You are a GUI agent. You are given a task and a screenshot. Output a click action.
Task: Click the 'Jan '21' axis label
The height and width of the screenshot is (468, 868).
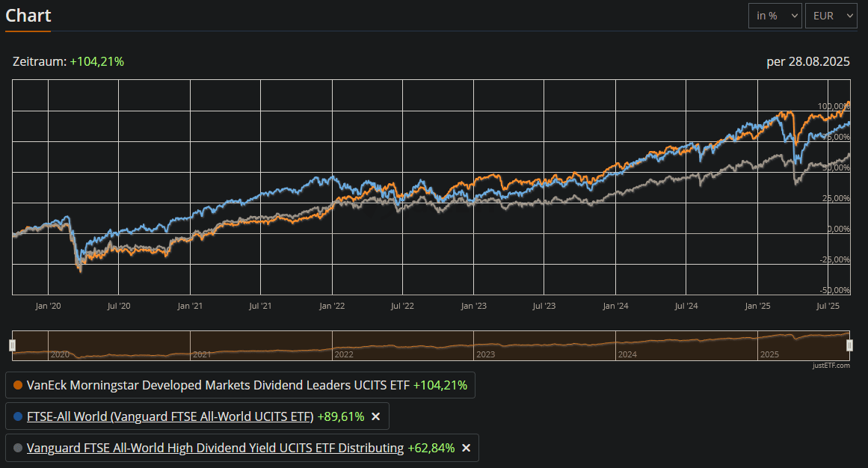pos(190,306)
